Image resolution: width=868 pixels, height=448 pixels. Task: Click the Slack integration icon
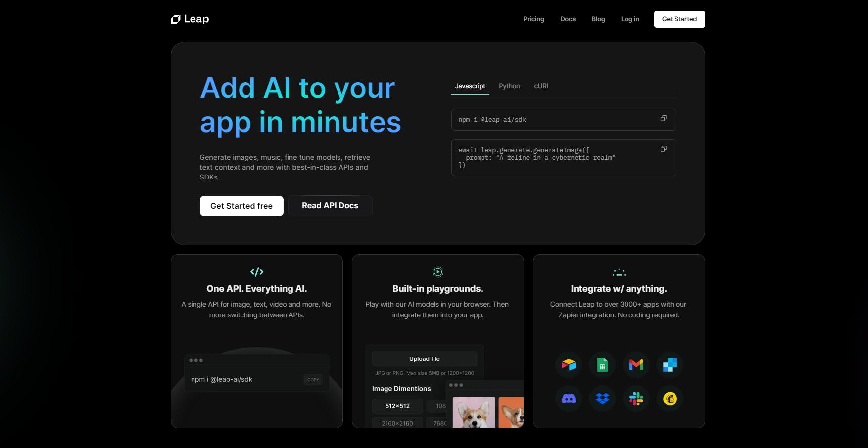pos(636,399)
